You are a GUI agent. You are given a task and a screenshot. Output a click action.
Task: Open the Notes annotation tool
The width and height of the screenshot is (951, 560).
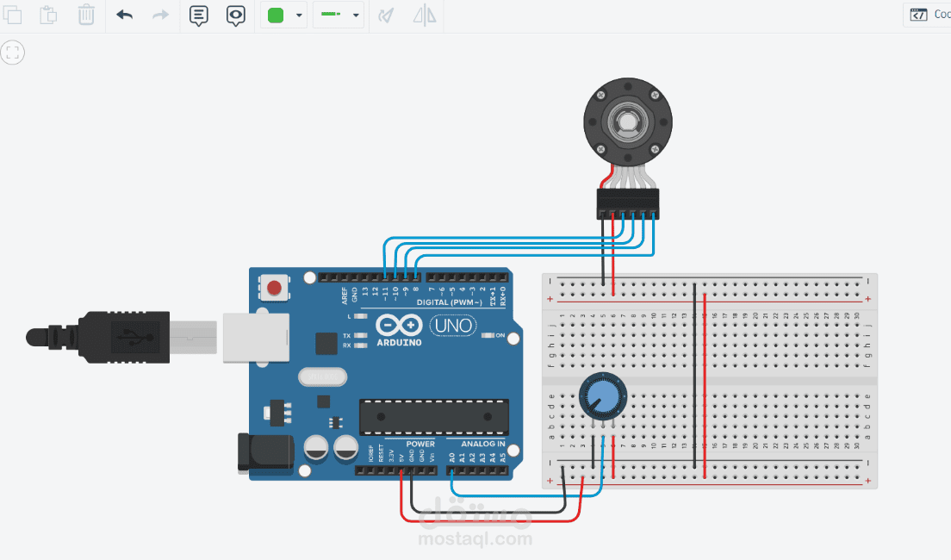(198, 15)
